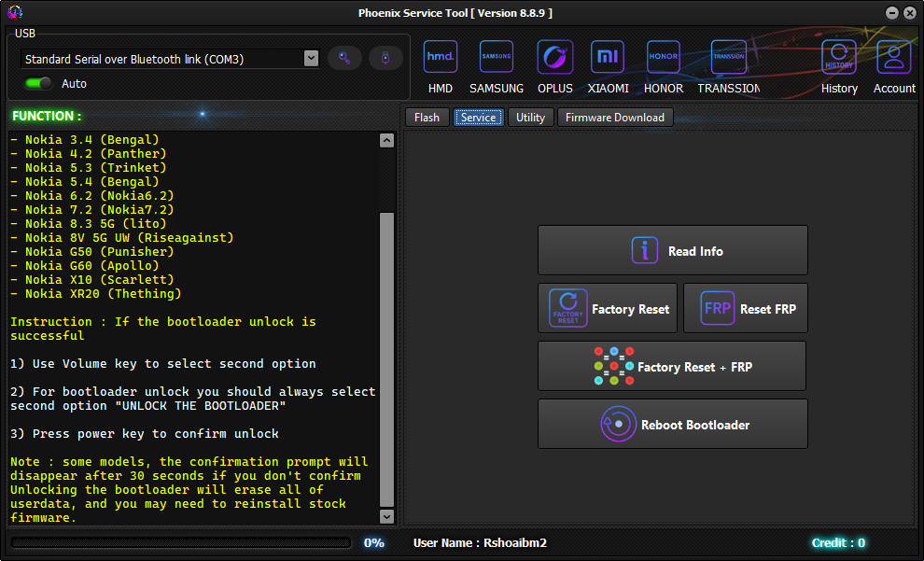The height and width of the screenshot is (561, 924).
Task: Click the Reset FRP button
Action: (746, 308)
